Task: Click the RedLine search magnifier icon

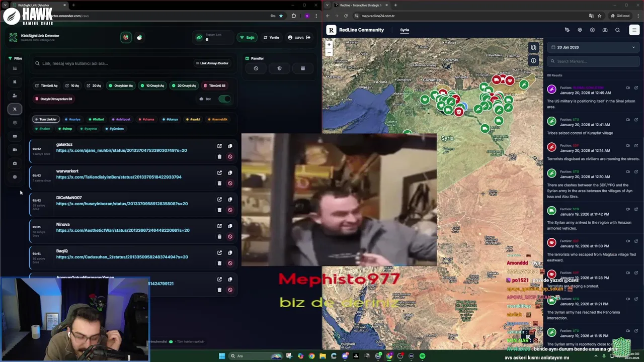Action: pyautogui.click(x=617, y=30)
